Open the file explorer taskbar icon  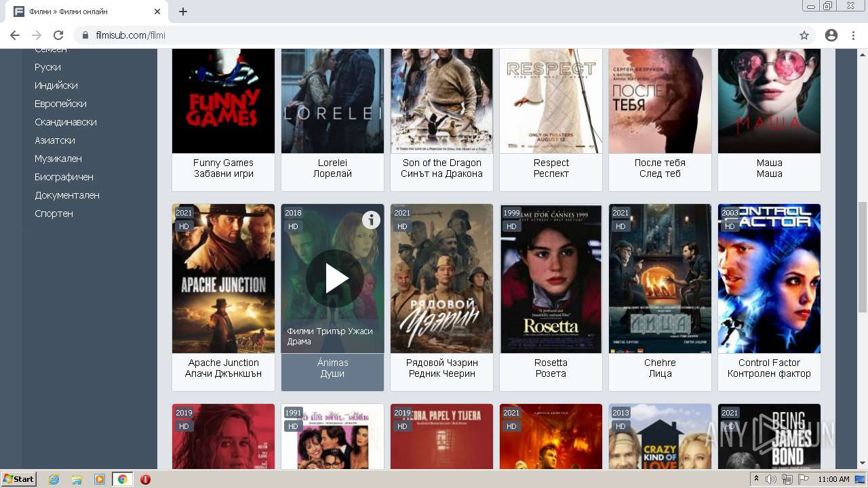pyautogui.click(x=77, y=479)
